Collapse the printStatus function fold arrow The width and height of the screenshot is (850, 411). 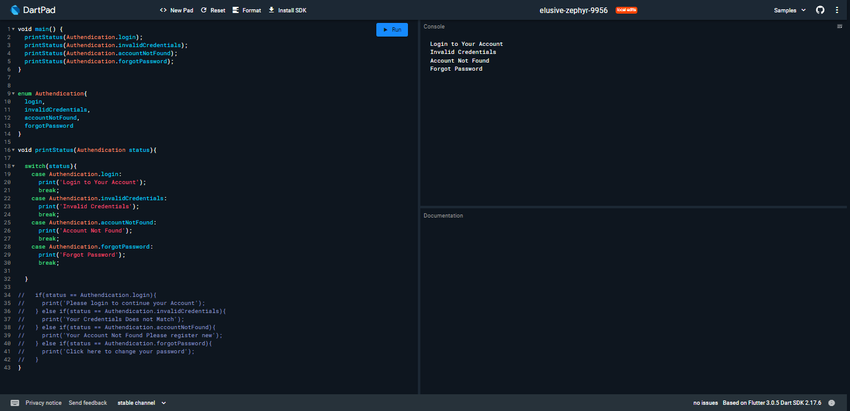click(x=13, y=150)
